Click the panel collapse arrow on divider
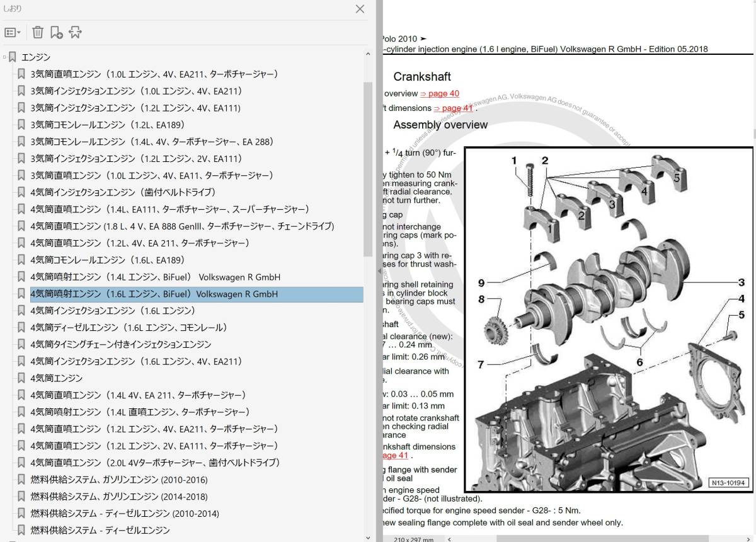 [x=379, y=271]
